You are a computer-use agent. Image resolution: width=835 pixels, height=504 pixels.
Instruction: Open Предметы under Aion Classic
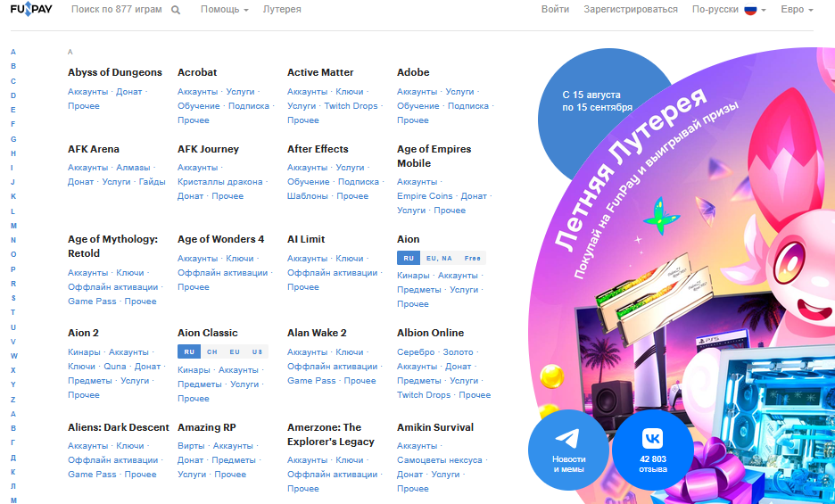[x=200, y=384]
